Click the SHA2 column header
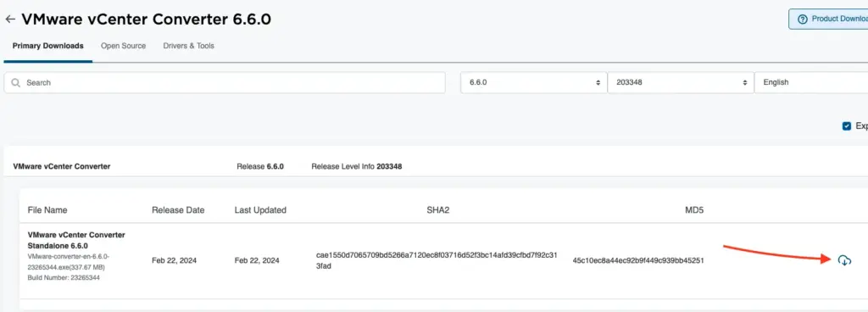Image resolution: width=868 pixels, height=312 pixels. pos(437,210)
